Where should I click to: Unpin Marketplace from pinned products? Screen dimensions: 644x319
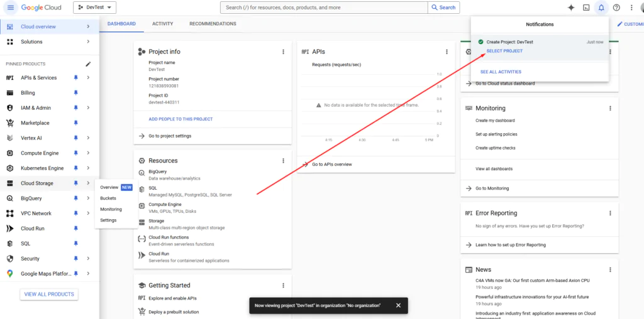(x=75, y=123)
